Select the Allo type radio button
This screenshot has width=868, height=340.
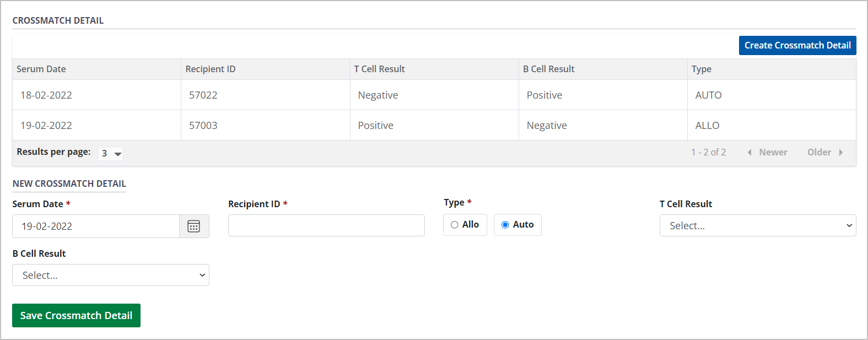pyautogui.click(x=455, y=225)
